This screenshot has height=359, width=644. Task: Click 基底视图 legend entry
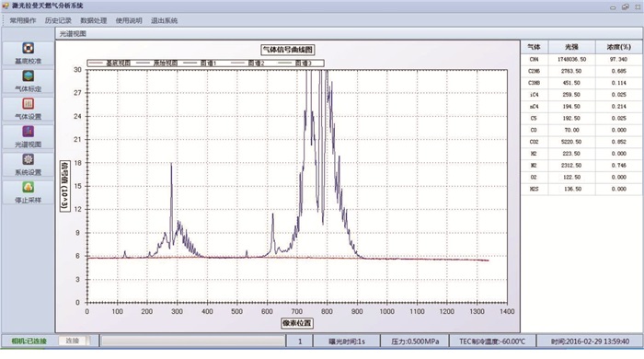pos(110,63)
